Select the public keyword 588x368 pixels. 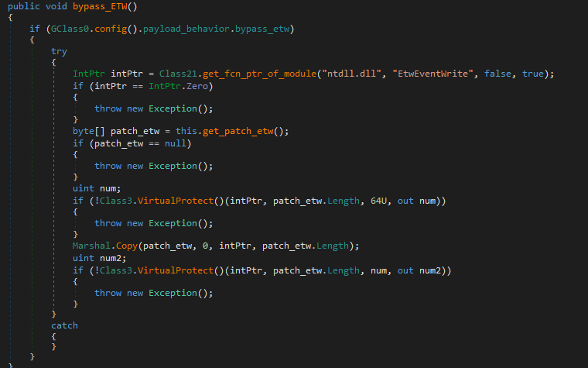(24, 6)
